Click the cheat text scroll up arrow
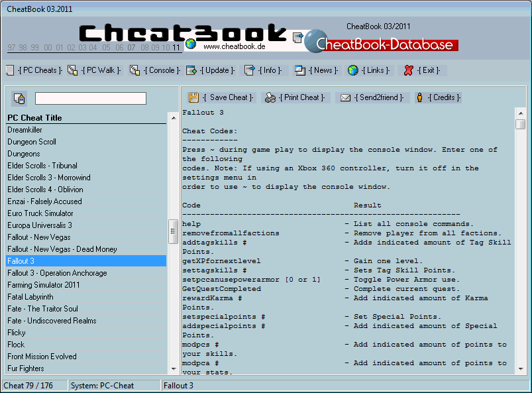 click(521, 113)
